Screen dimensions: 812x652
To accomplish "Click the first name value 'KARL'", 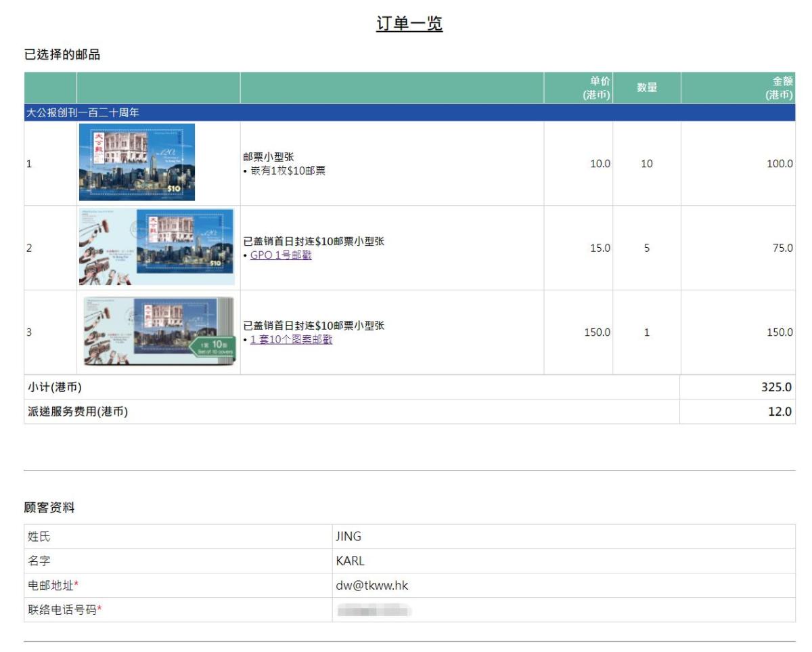I will (350, 561).
